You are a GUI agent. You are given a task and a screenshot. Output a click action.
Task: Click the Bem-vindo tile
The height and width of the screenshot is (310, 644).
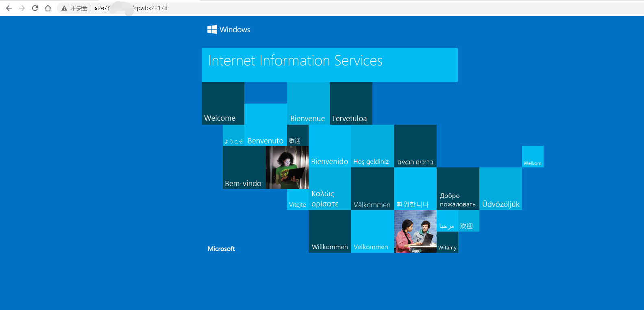(244, 167)
